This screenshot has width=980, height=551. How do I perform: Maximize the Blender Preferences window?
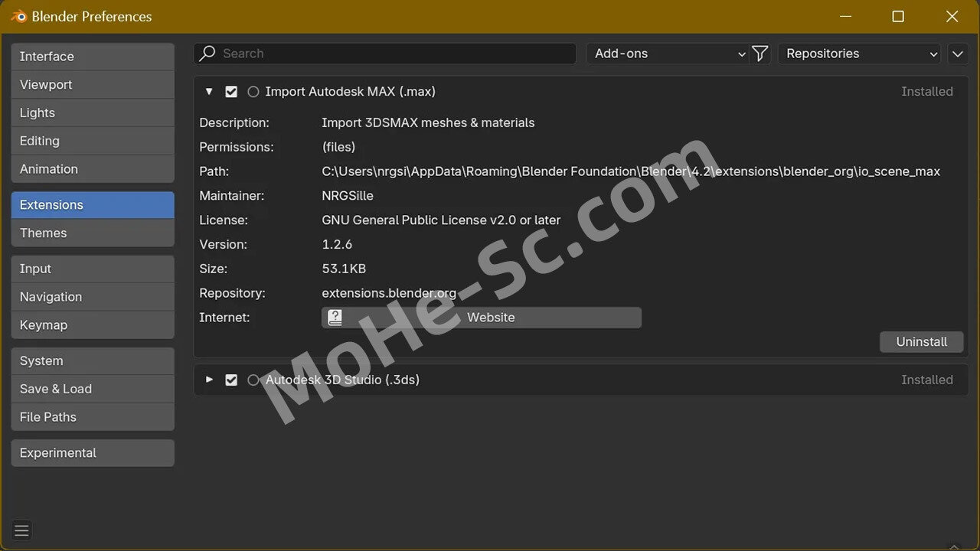click(898, 16)
